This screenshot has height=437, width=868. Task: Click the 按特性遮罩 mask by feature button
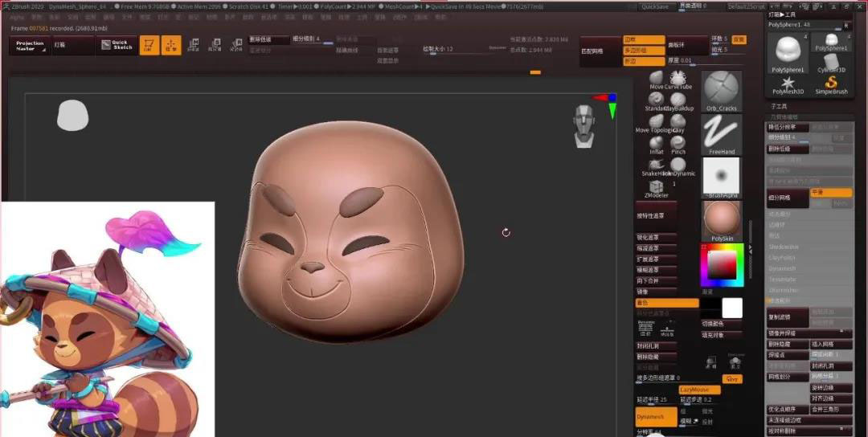click(657, 216)
